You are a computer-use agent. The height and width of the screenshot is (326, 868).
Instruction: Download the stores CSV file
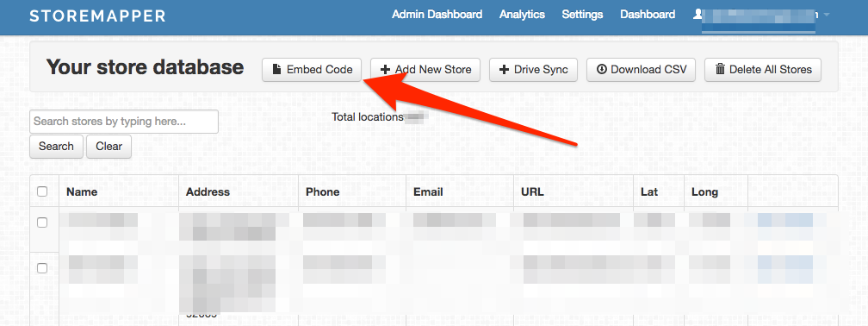coord(641,70)
